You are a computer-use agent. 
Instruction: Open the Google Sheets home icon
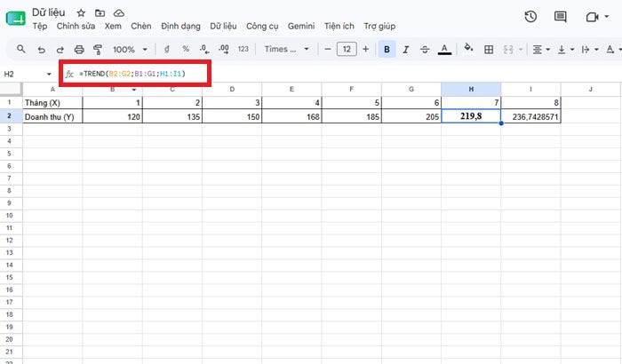(15, 19)
